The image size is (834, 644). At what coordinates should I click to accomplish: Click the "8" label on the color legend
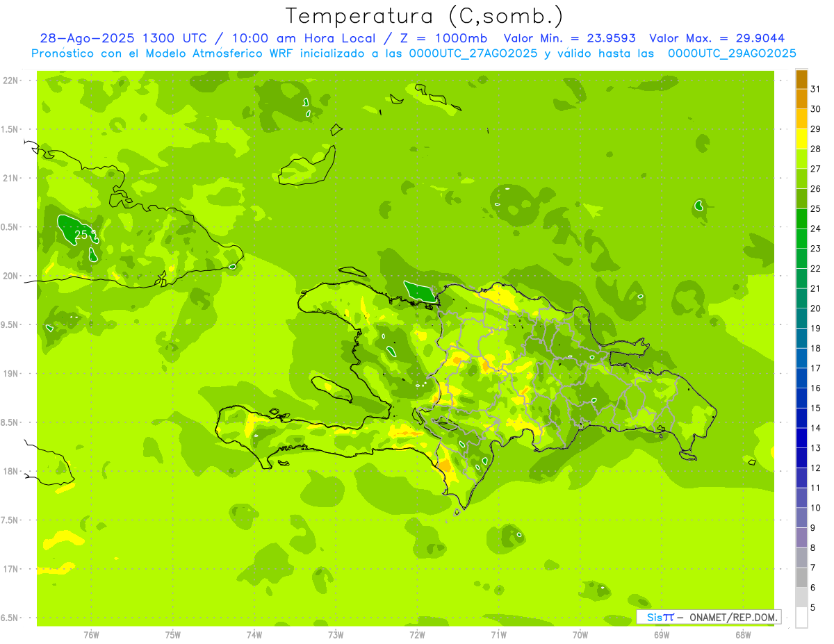click(812, 548)
